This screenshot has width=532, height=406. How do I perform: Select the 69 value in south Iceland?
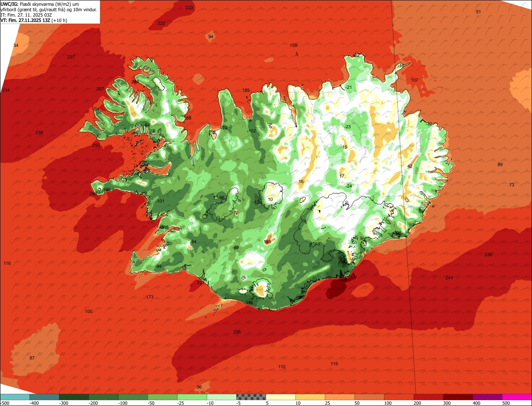[x=236, y=247]
